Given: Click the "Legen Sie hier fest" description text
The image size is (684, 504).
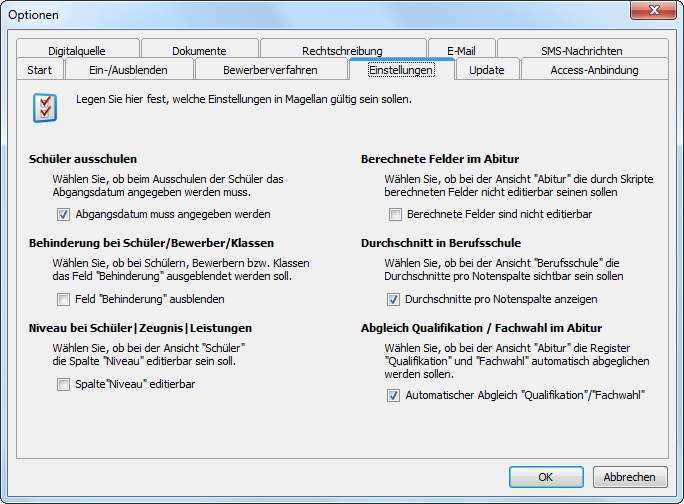Looking at the screenshot, I should click(x=244, y=99).
